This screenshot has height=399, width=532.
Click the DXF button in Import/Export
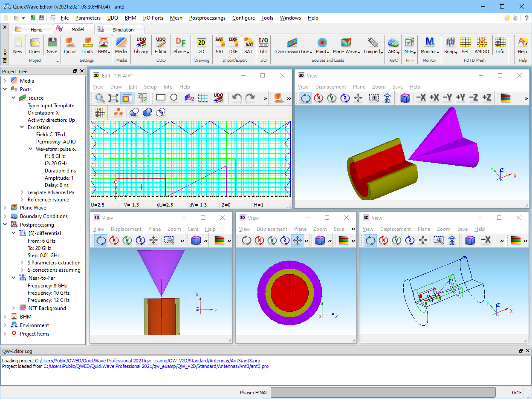[x=233, y=46]
